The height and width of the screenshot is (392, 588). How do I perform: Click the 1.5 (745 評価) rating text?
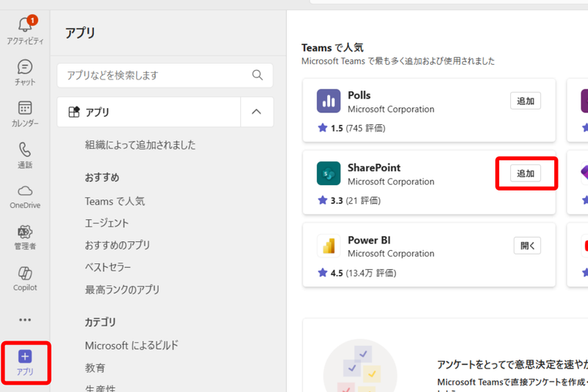[358, 128]
